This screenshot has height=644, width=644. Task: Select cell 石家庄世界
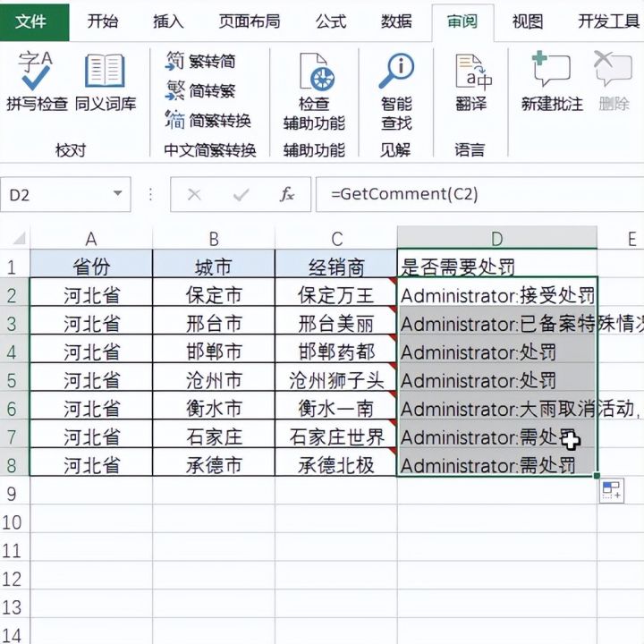tap(336, 434)
